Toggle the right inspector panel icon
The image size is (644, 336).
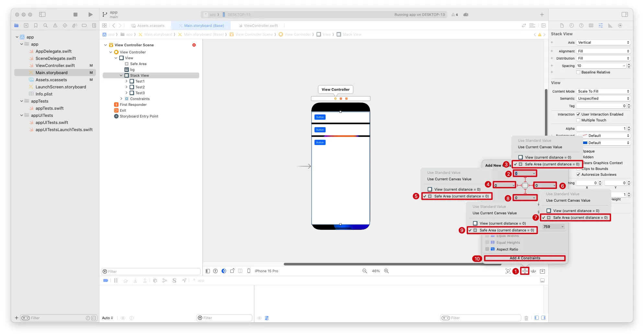[x=625, y=15]
